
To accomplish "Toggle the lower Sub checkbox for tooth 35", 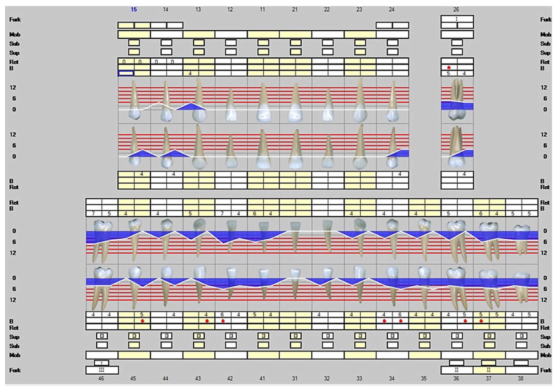I will (425, 345).
